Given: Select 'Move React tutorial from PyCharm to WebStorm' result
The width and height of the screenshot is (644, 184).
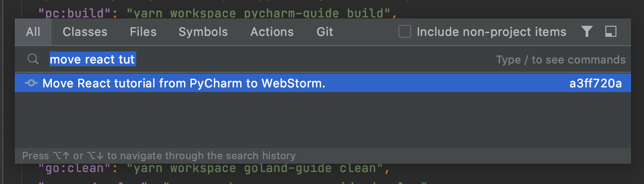Looking at the screenshot, I should tap(322, 84).
